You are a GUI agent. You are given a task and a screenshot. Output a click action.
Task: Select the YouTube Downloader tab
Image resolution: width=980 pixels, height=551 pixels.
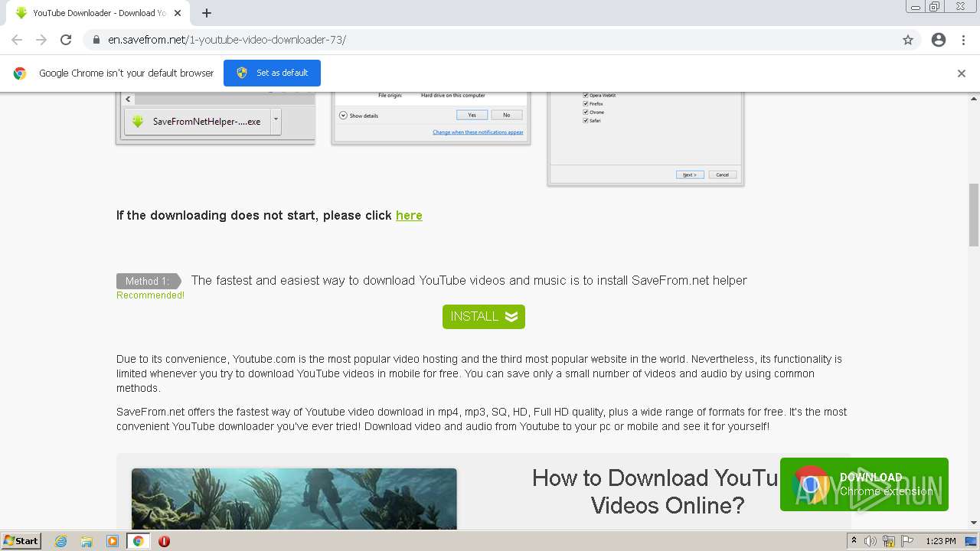tap(98, 13)
